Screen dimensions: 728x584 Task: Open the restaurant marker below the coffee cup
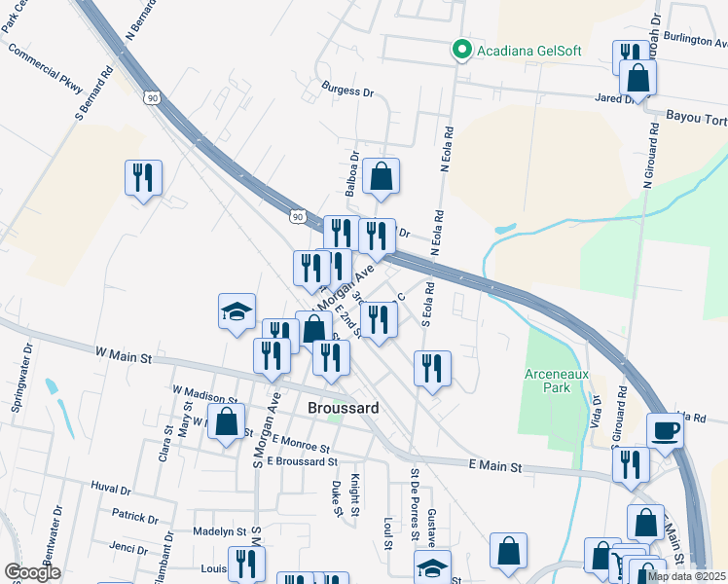pyautogui.click(x=631, y=469)
